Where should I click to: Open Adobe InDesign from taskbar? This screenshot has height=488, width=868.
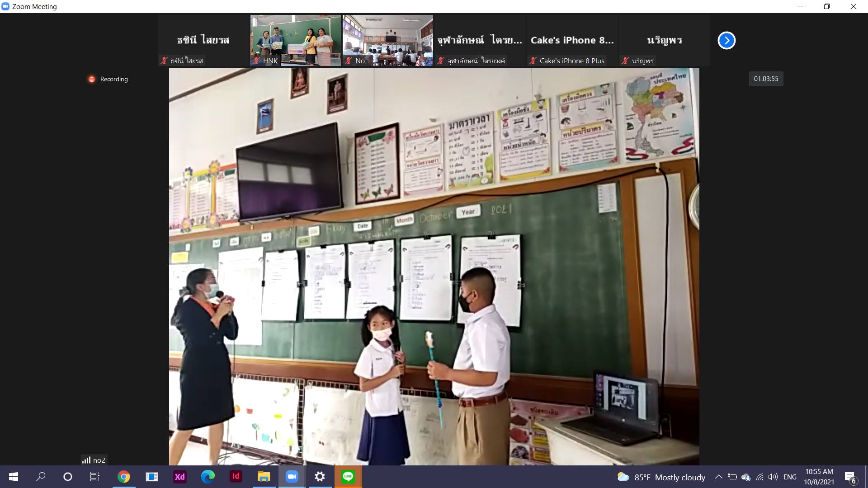click(x=236, y=477)
